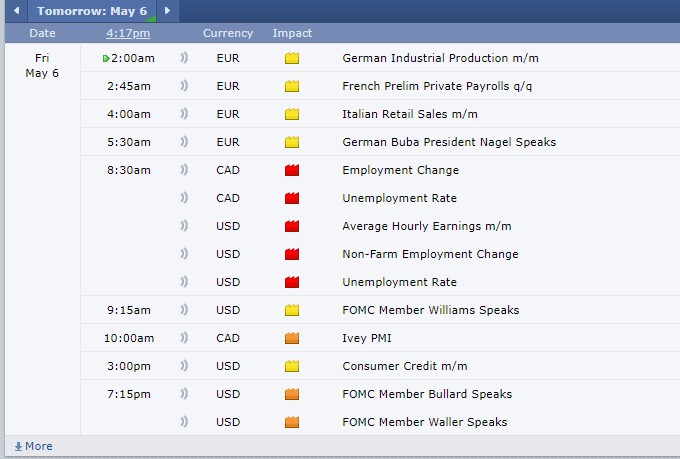This screenshot has height=459, width=680.
Task: Click orange impact icon for Ivey PMI
Action: pyautogui.click(x=292, y=338)
